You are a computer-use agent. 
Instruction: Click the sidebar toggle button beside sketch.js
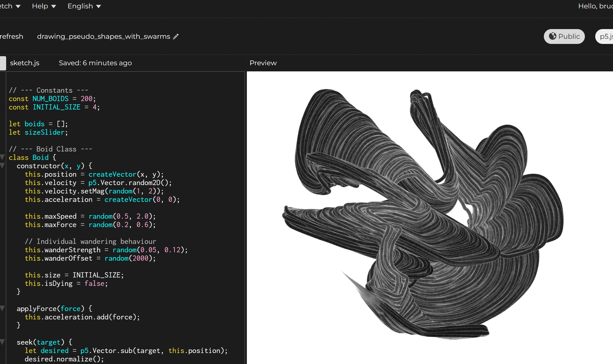point(3,63)
